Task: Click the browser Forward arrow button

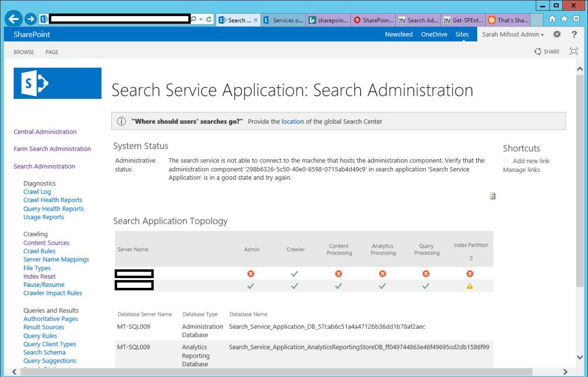Action: point(30,20)
